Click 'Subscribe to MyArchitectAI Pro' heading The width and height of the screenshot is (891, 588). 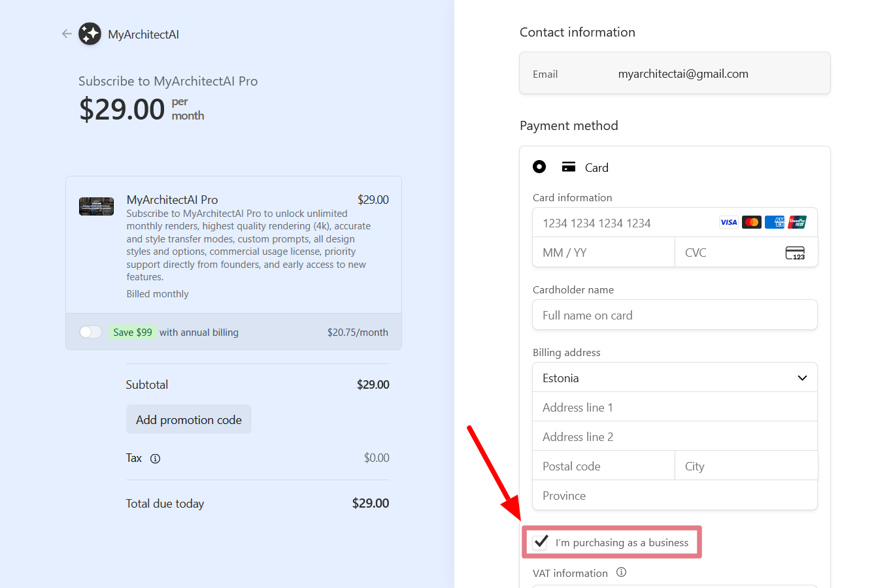click(168, 81)
